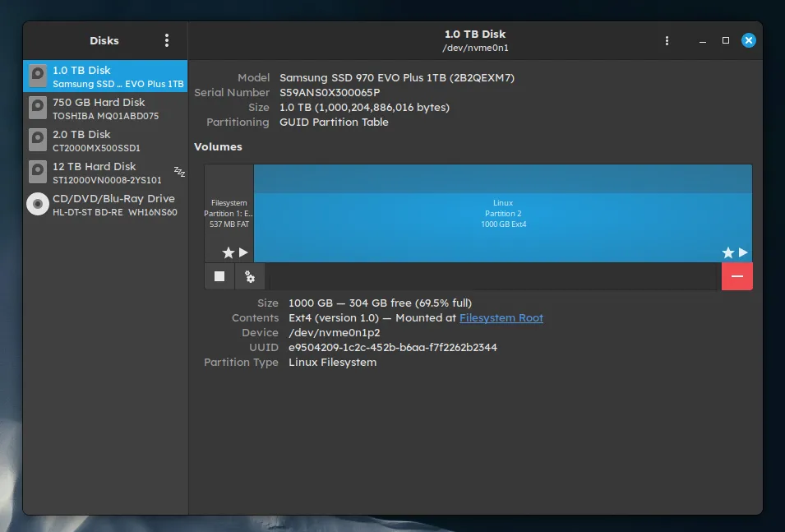Viewport: 785px width, 532px height.
Task: Minimize the Disks window
Action: [x=704, y=40]
